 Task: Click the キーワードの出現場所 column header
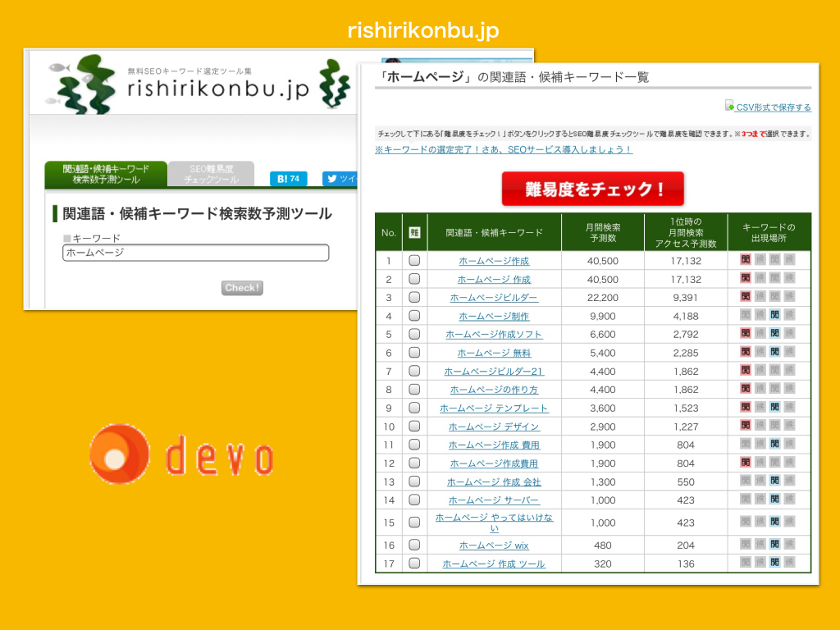(x=769, y=232)
